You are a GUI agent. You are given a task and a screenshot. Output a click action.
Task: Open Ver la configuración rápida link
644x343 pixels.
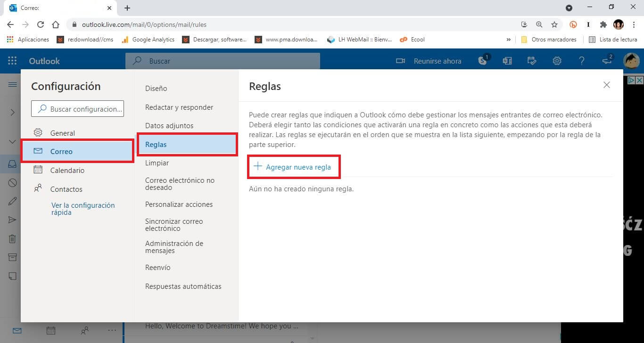pyautogui.click(x=83, y=209)
